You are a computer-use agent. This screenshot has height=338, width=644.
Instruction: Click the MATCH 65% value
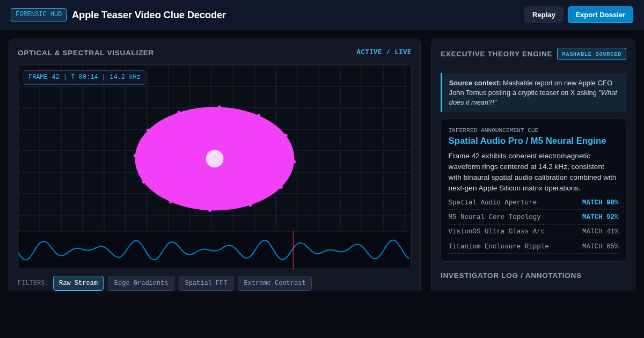600,247
